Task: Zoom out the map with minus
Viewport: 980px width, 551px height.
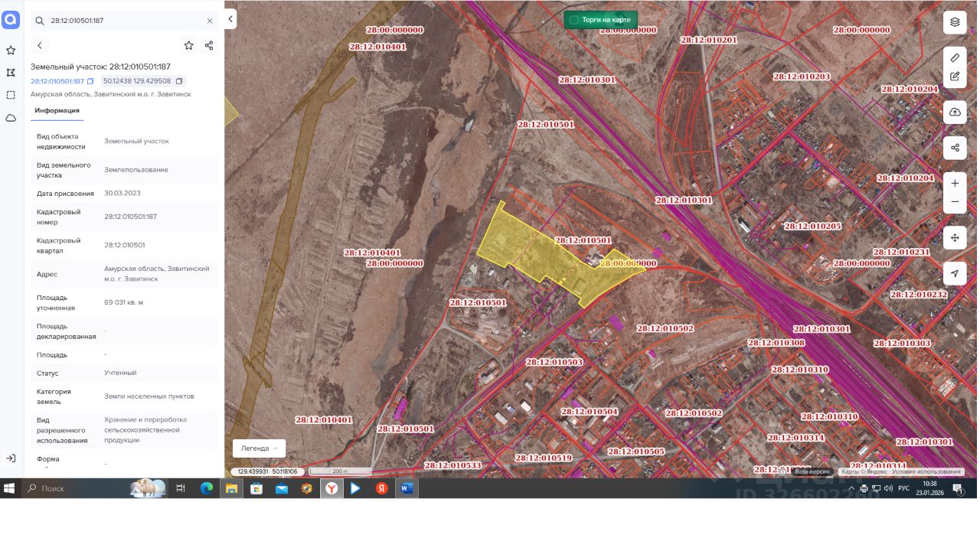Action: coord(955,202)
